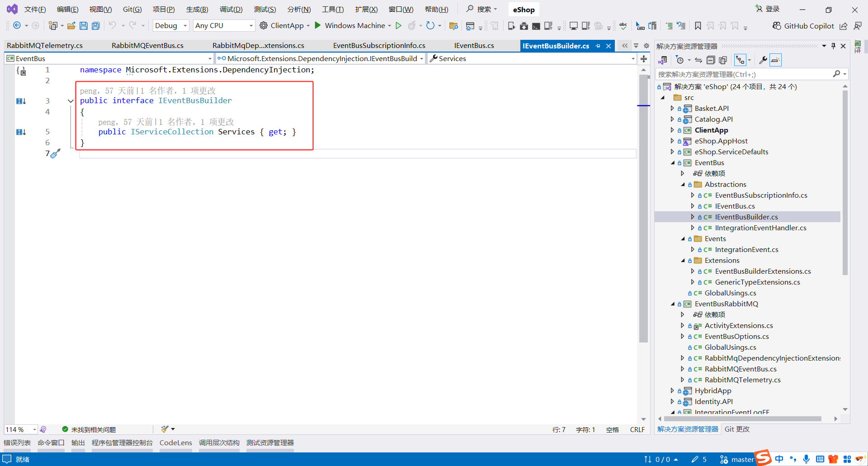868x466 pixels.
Task: Click the inheritance margin indicator on line 3
Action: (x=21, y=101)
